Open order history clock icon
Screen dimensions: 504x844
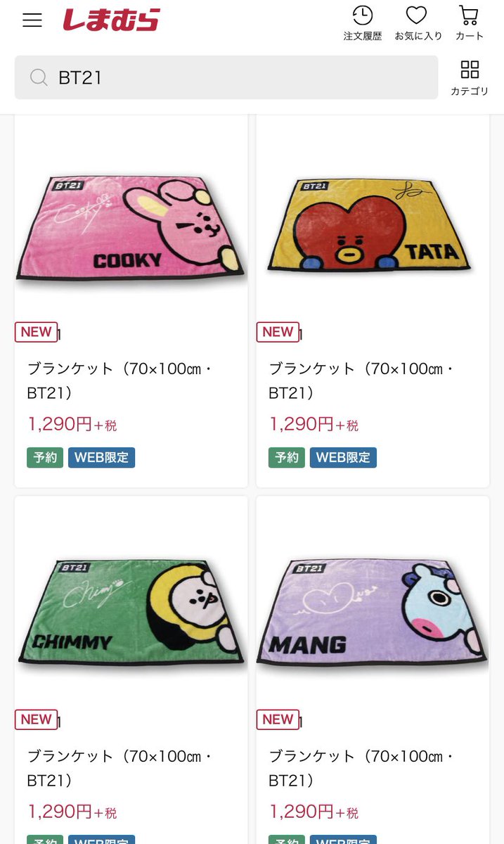tap(362, 15)
